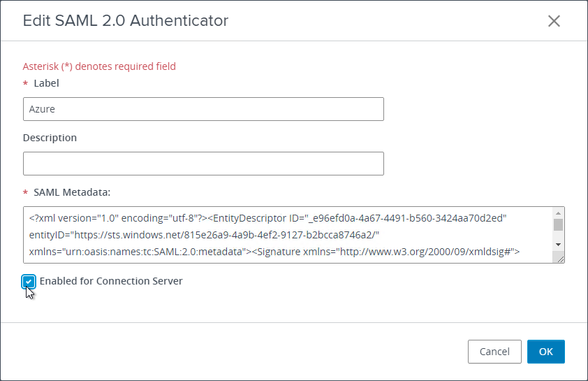Click the SAML Metadata scrollbar thumb

point(558,224)
